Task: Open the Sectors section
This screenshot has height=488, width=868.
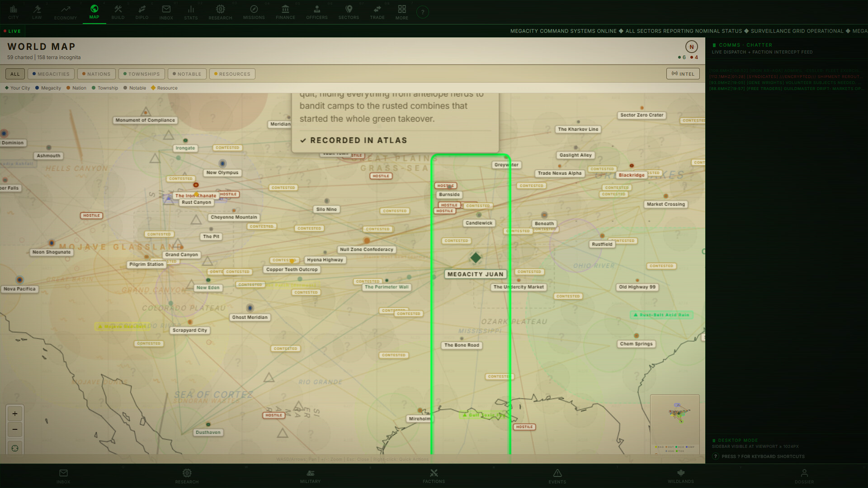Action: coord(349,12)
